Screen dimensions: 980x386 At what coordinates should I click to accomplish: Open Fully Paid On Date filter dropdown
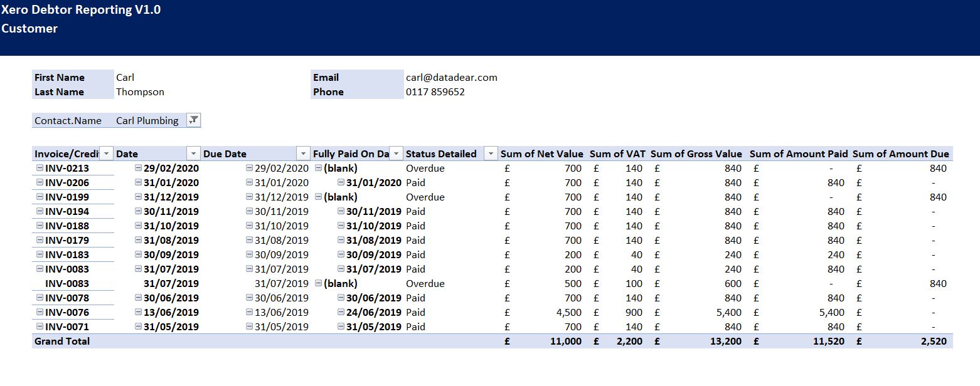396,154
